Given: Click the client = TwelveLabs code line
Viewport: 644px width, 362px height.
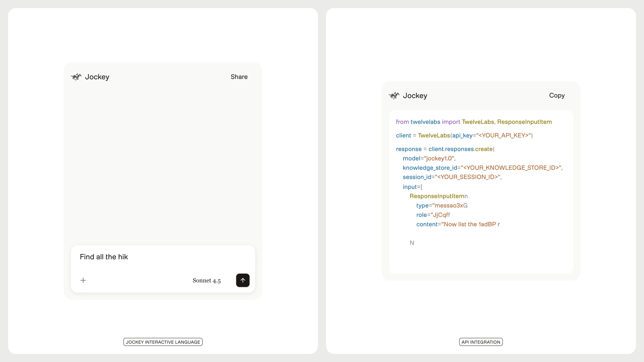Looking at the screenshot, I should [464, 135].
